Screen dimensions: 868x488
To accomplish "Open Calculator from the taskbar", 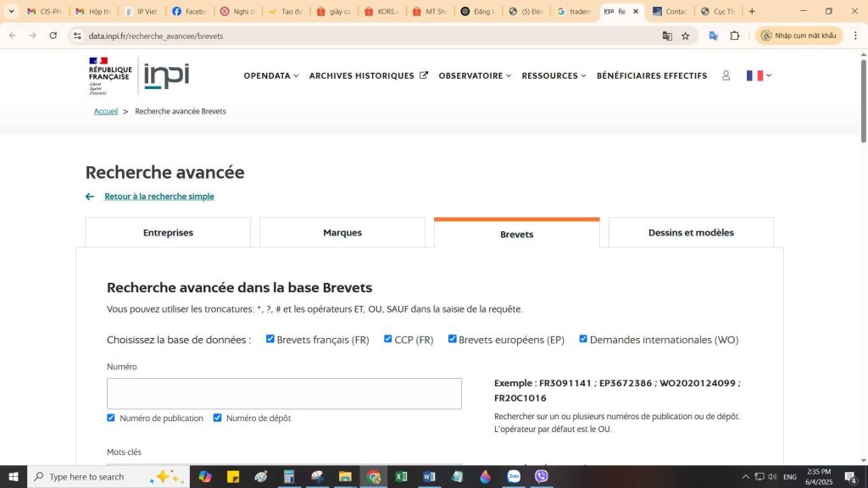I will tap(289, 476).
